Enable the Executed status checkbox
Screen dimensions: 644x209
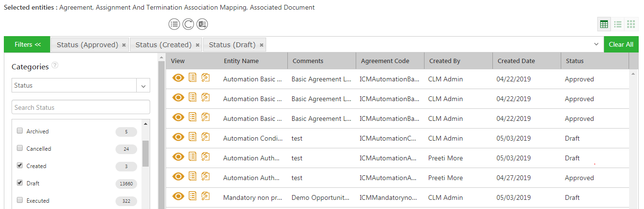point(20,200)
